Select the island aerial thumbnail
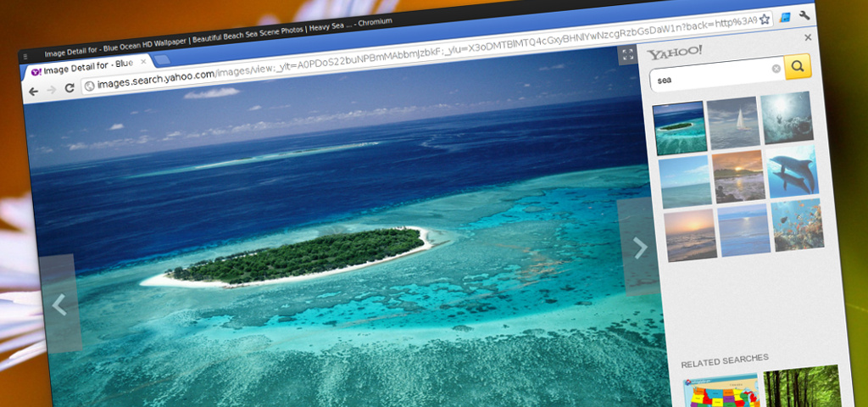Viewport: 868px width, 407px height. [680, 128]
